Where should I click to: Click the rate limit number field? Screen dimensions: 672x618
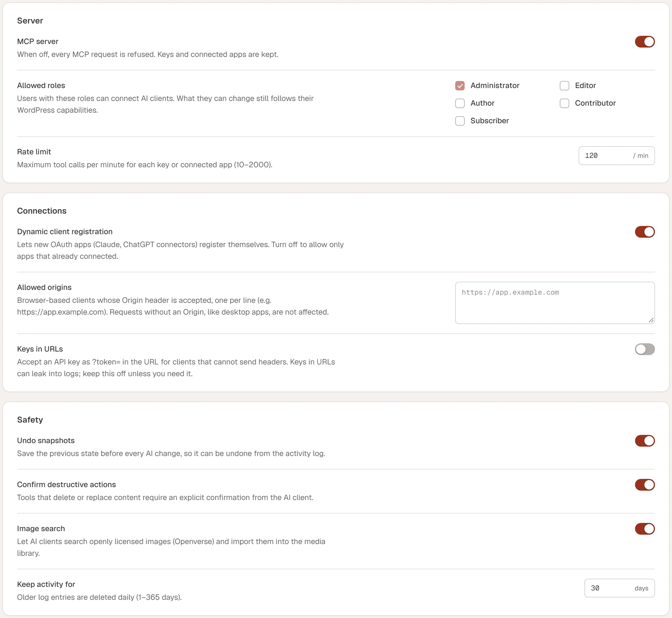(x=616, y=156)
